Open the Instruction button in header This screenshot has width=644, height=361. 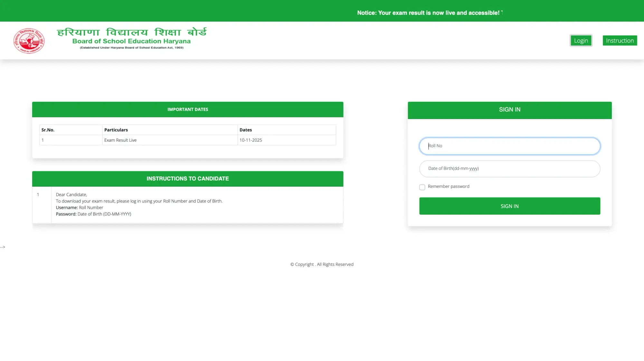point(620,41)
